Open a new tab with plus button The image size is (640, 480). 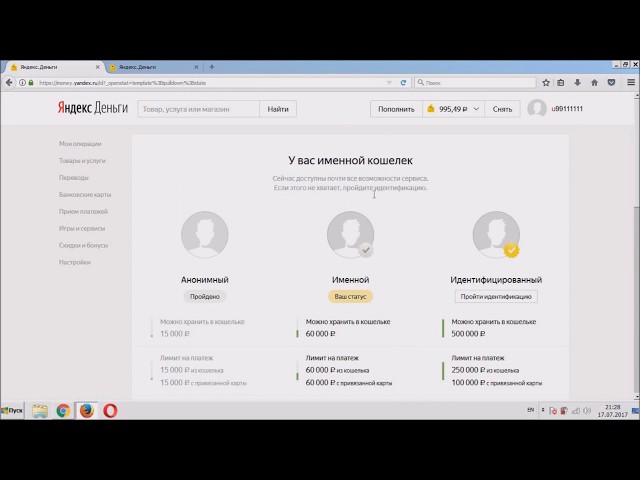point(211,67)
